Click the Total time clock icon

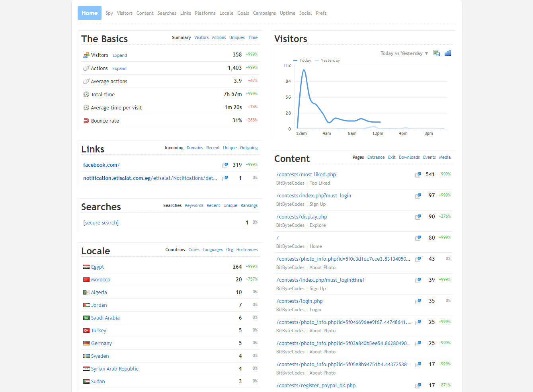point(86,94)
